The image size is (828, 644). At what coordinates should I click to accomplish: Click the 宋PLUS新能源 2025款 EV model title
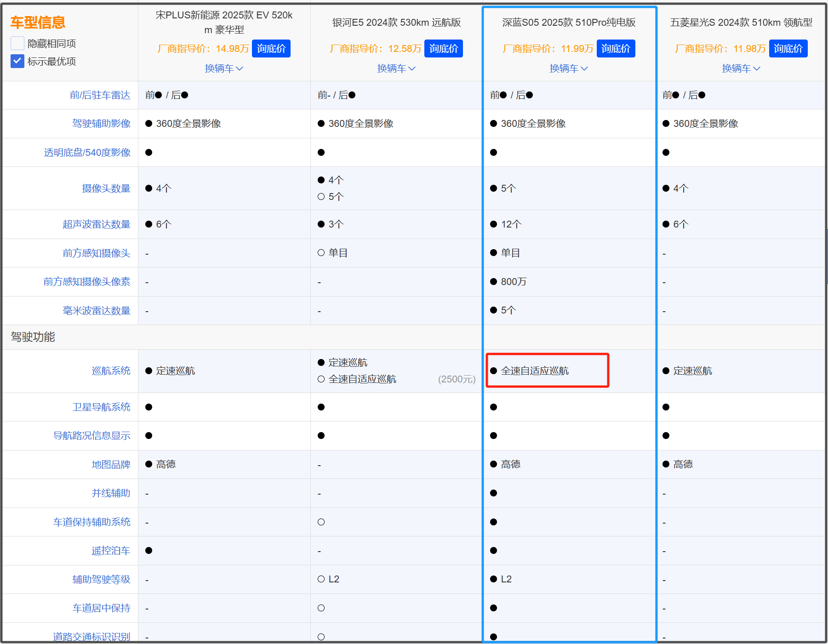tap(224, 23)
